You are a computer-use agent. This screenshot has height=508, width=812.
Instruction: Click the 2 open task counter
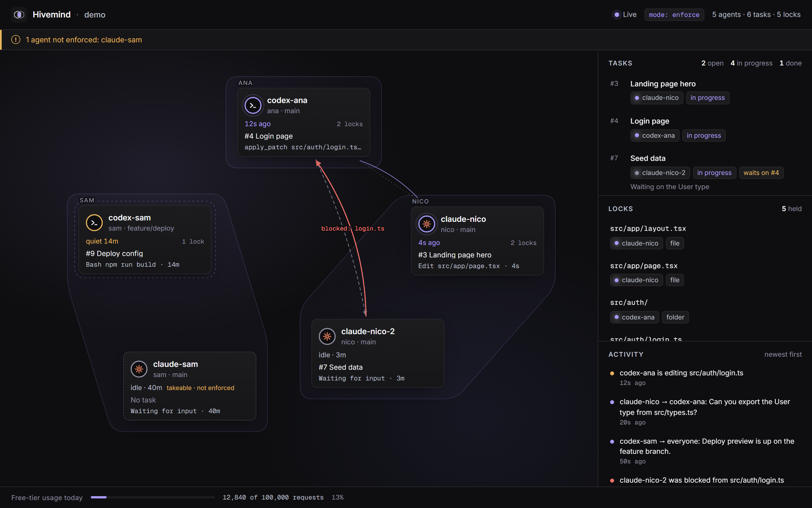pos(712,63)
